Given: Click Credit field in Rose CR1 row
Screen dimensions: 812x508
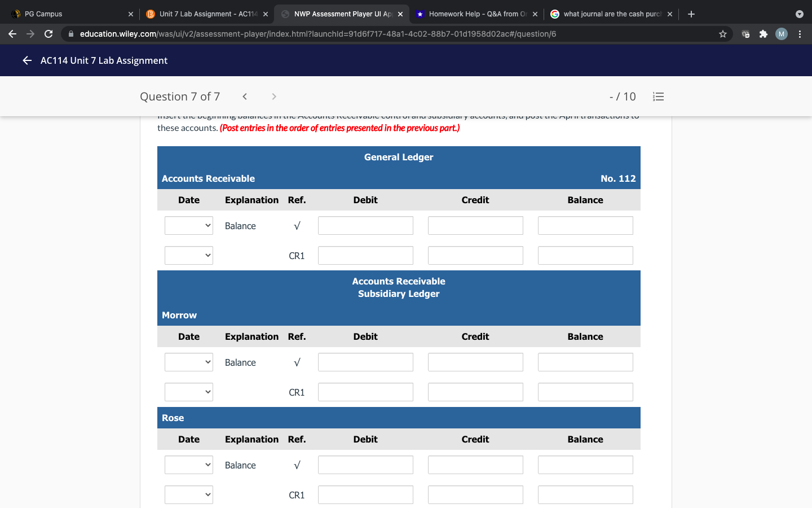Looking at the screenshot, I should pyautogui.click(x=475, y=495).
